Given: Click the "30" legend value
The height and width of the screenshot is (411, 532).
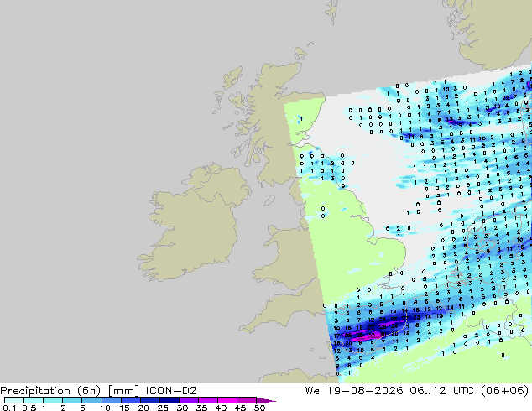Looking at the screenshot, I should click(x=182, y=408).
